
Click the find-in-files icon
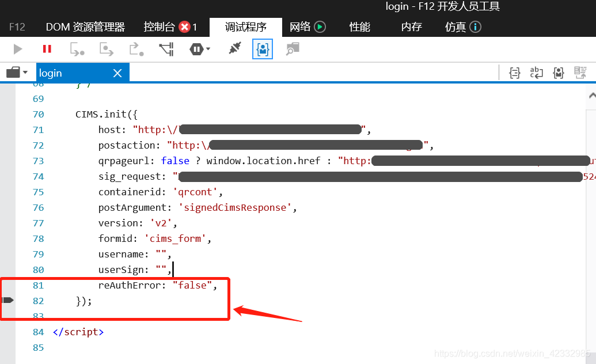point(293,49)
